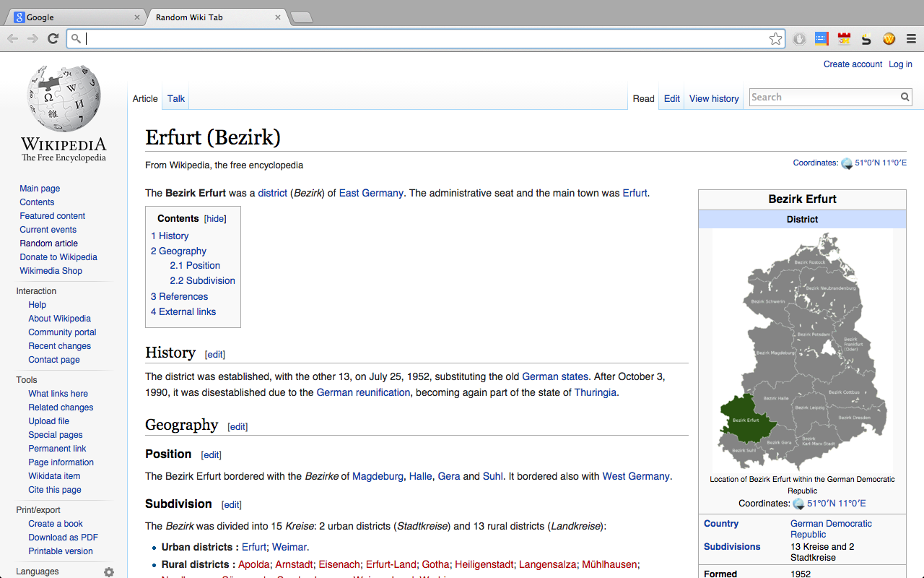Click the edit link beside Position heading
The height and width of the screenshot is (578, 924).
(x=212, y=455)
